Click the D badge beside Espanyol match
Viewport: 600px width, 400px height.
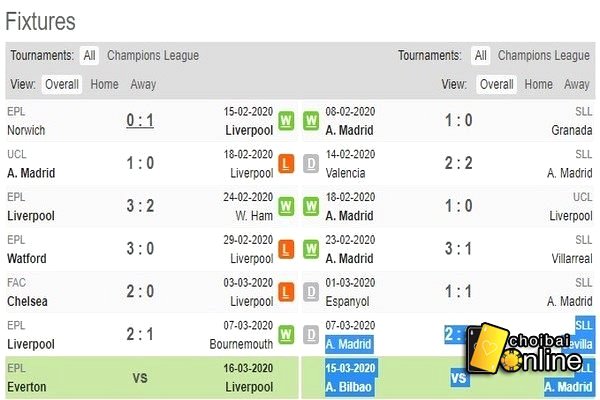[311, 292]
